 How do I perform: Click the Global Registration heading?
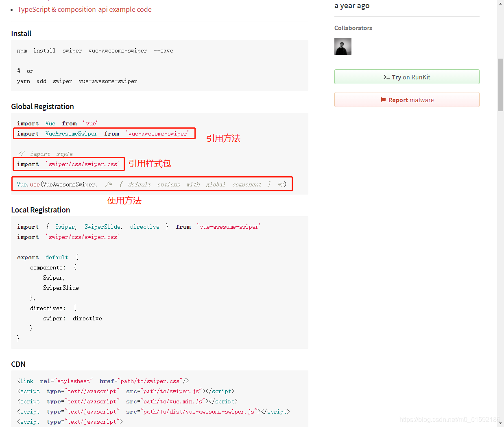tap(42, 107)
